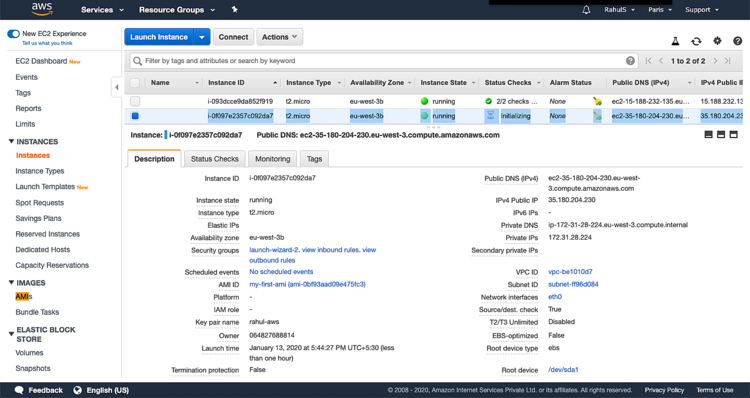
Task: Open AMIs in the sidebar
Action: click(24, 296)
